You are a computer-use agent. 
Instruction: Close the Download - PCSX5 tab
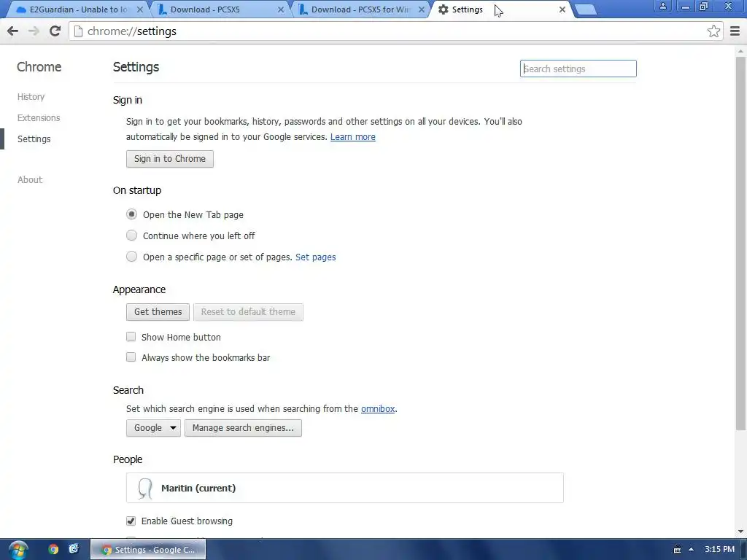pos(281,9)
